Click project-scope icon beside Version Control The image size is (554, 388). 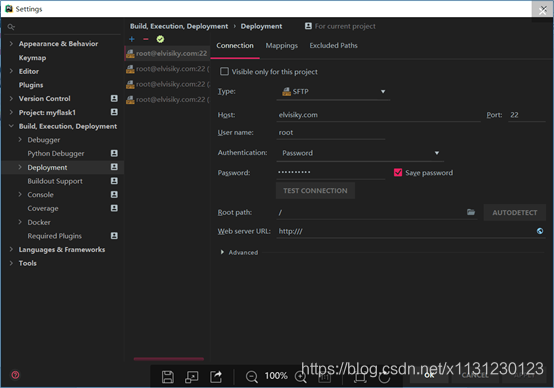114,98
